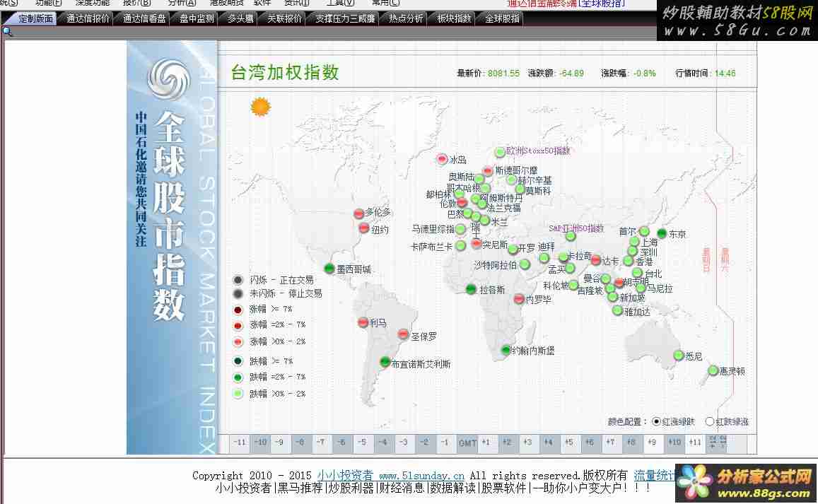This screenshot has height=504, width=818.
Task: Select the 冰岛 (Iceland) market marker
Action: (442, 158)
